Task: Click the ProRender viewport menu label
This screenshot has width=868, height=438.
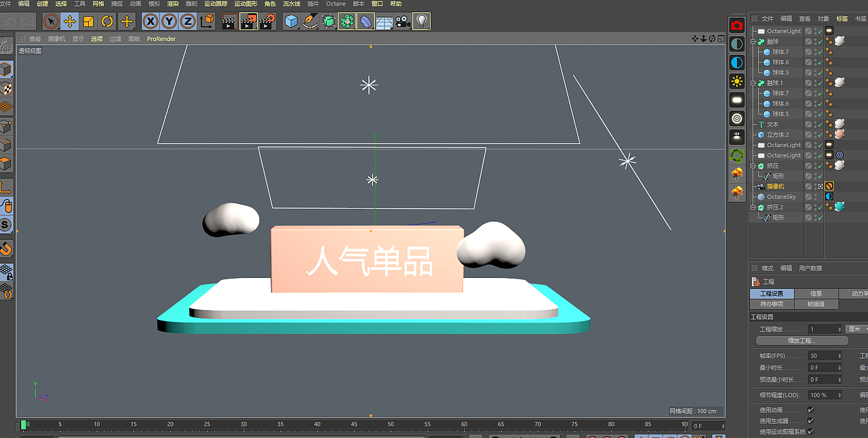Action: (x=161, y=39)
